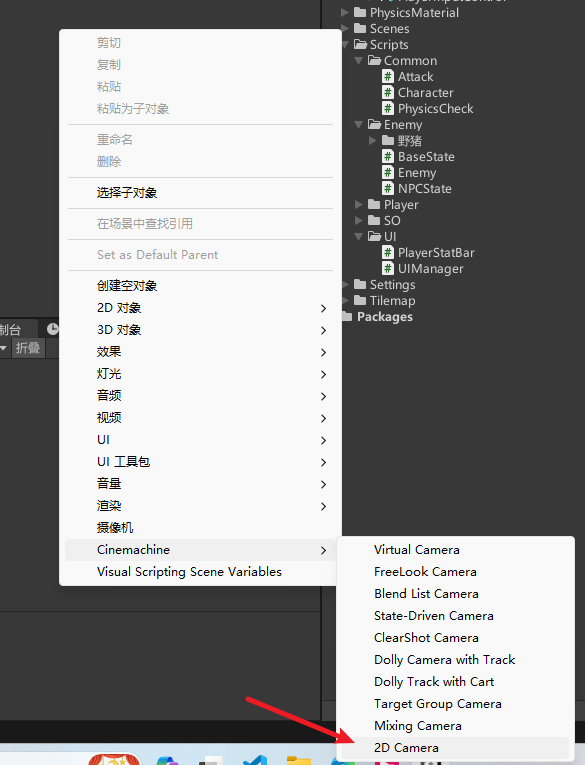Create a Mixing Camera
Screen dimensions: 585x765
click(456, 726)
